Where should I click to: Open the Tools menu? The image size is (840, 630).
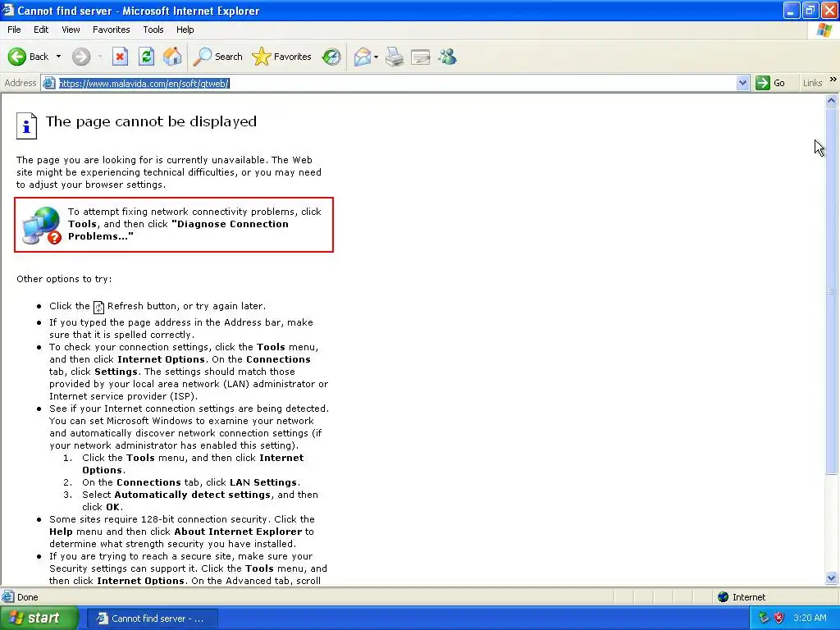pos(153,30)
